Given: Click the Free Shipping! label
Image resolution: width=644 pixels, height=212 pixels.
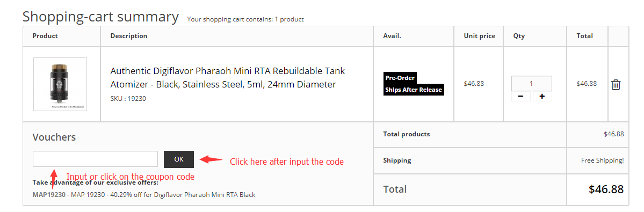Looking at the screenshot, I should pyautogui.click(x=602, y=160).
